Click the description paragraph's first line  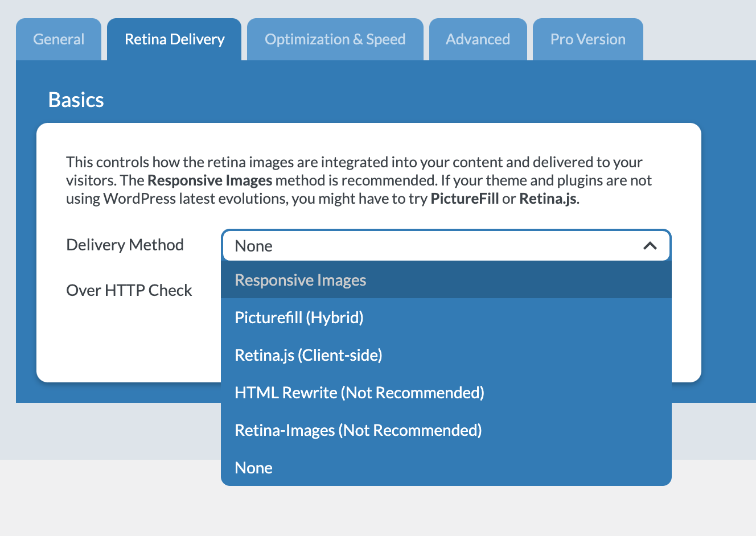click(x=354, y=162)
